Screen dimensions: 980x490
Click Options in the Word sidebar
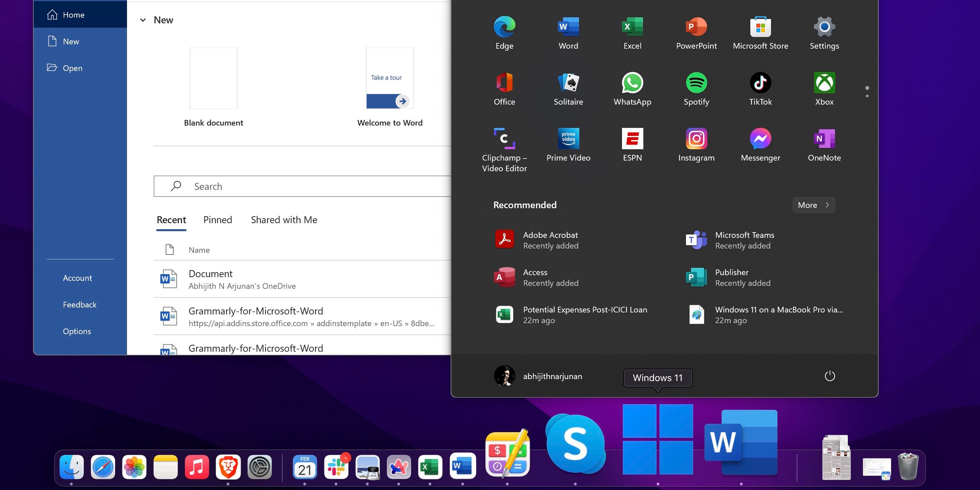click(x=77, y=331)
